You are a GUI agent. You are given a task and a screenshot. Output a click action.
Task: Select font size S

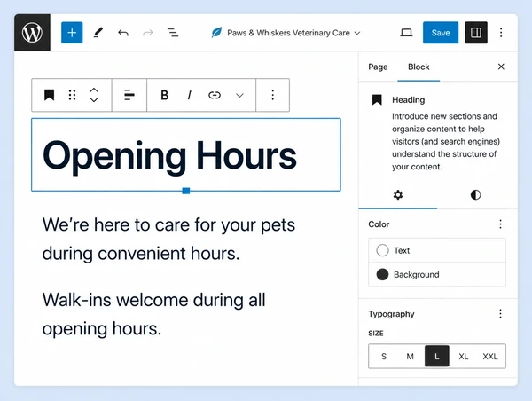coord(384,356)
